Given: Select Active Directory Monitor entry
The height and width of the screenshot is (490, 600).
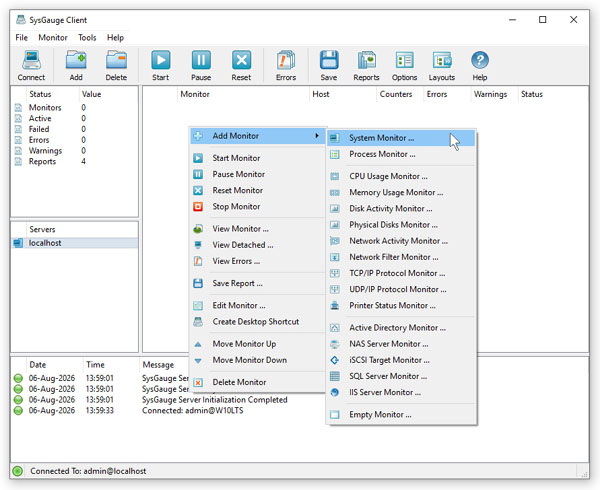Looking at the screenshot, I should [x=401, y=328].
